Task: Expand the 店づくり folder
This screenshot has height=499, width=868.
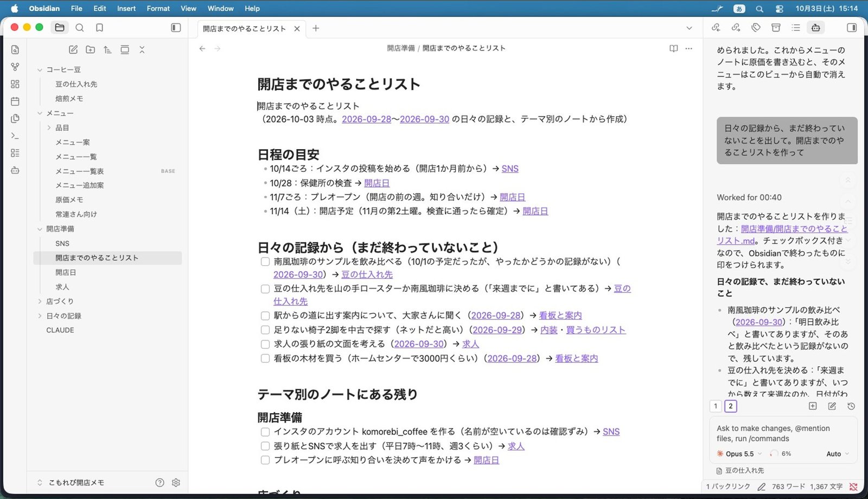Action: pos(40,302)
